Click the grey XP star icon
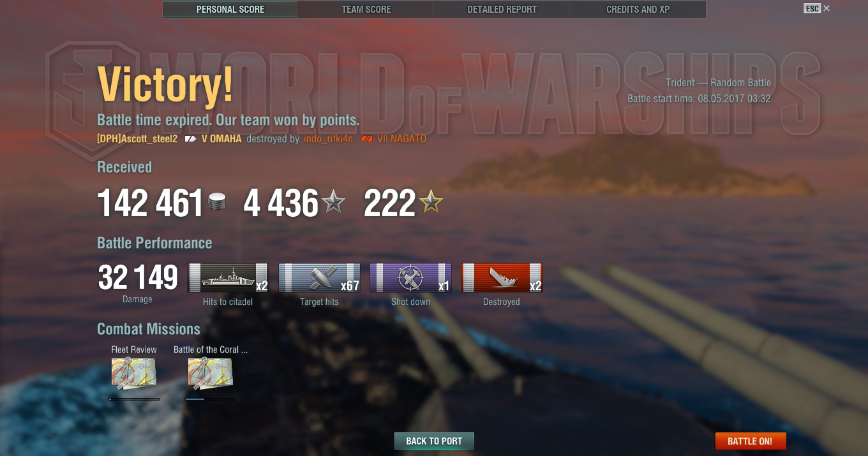The height and width of the screenshot is (456, 868). coord(333,203)
